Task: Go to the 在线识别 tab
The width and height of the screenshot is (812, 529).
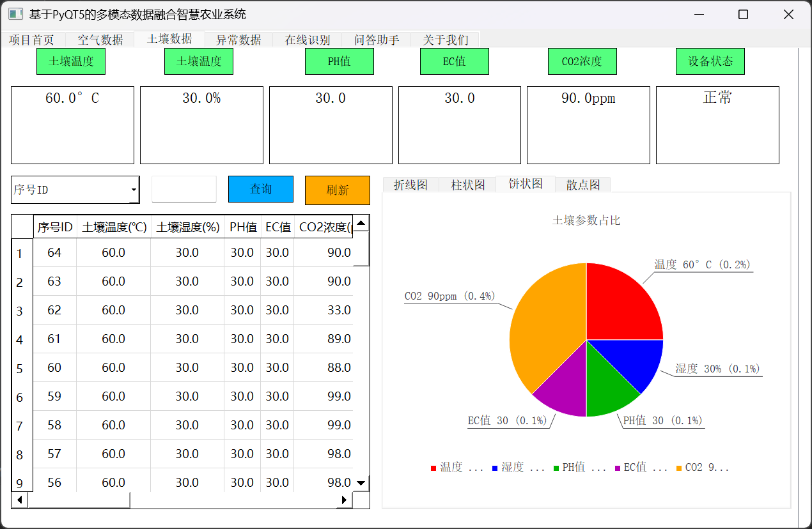Action: [x=308, y=40]
